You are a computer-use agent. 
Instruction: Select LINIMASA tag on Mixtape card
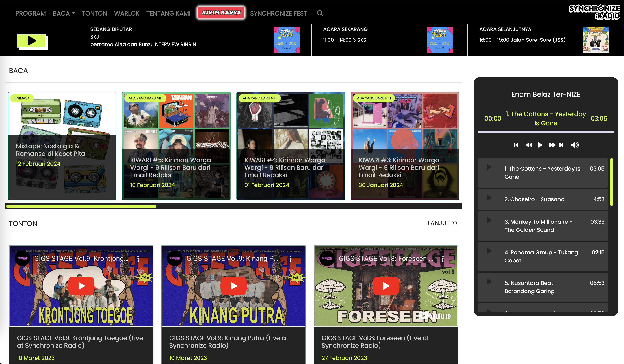[22, 98]
